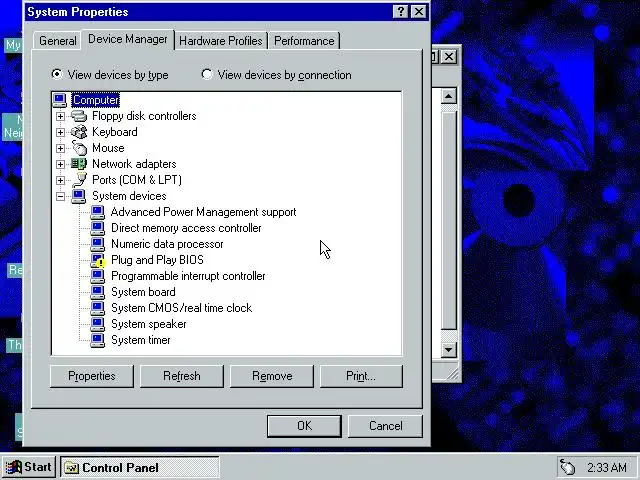Screen dimensions: 640x480
Task: Select "System speaker" entry
Action: click(x=149, y=324)
